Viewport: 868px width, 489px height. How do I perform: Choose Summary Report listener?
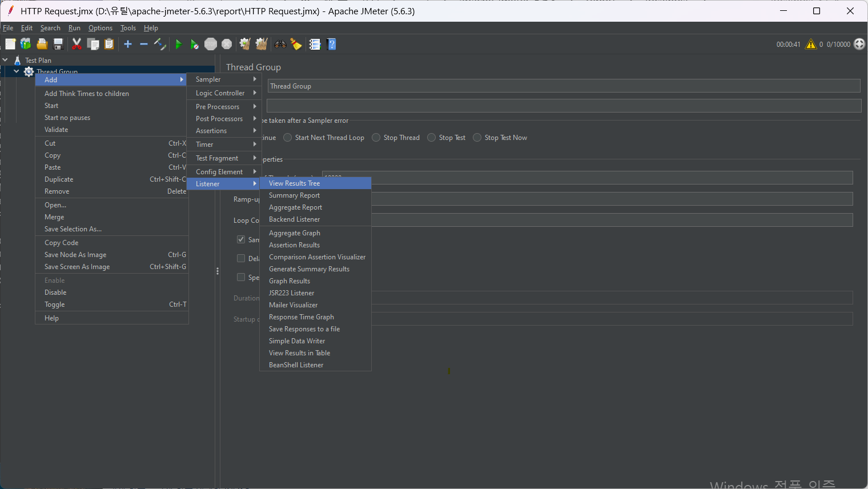click(315, 195)
